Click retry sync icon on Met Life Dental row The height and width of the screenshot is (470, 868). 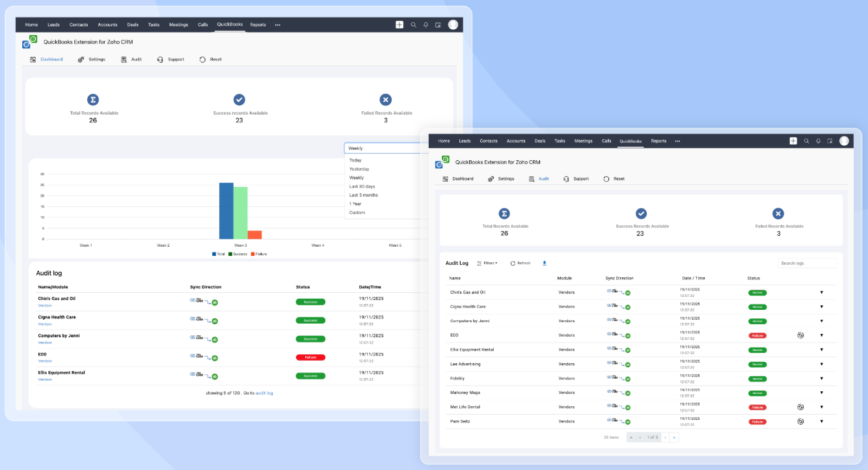pos(800,407)
